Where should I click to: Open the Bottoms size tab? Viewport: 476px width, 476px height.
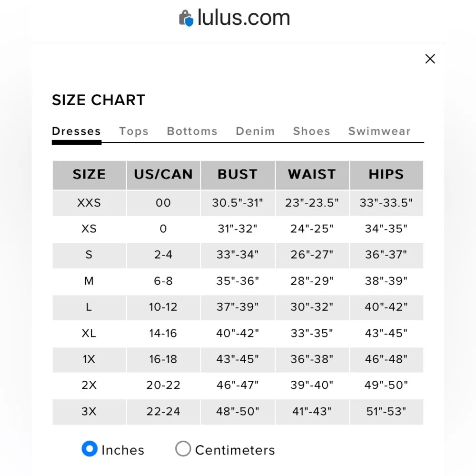point(192,131)
